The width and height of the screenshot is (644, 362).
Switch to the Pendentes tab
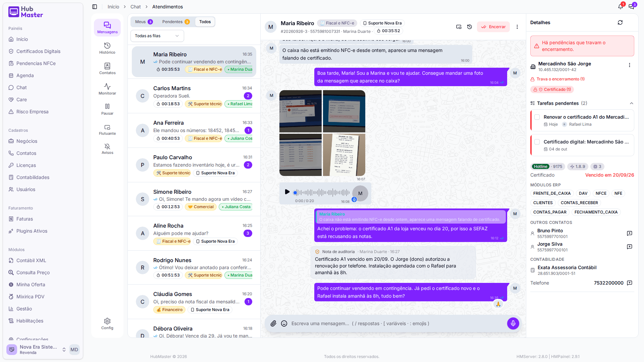click(176, 22)
